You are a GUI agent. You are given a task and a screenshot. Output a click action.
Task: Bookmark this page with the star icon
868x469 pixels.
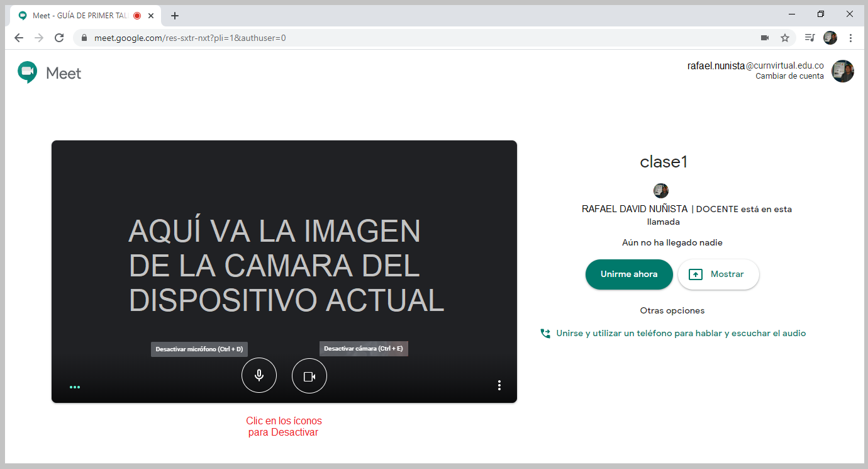click(x=785, y=38)
